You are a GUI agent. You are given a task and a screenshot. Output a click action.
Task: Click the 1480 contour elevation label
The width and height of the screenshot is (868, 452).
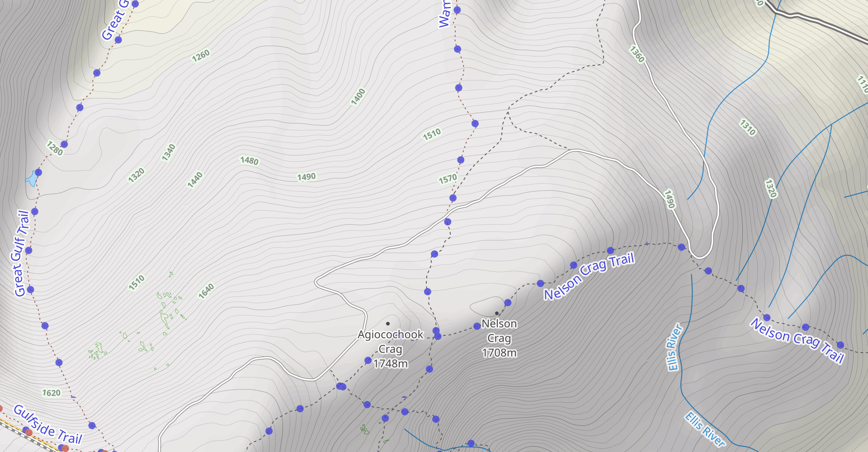click(249, 160)
